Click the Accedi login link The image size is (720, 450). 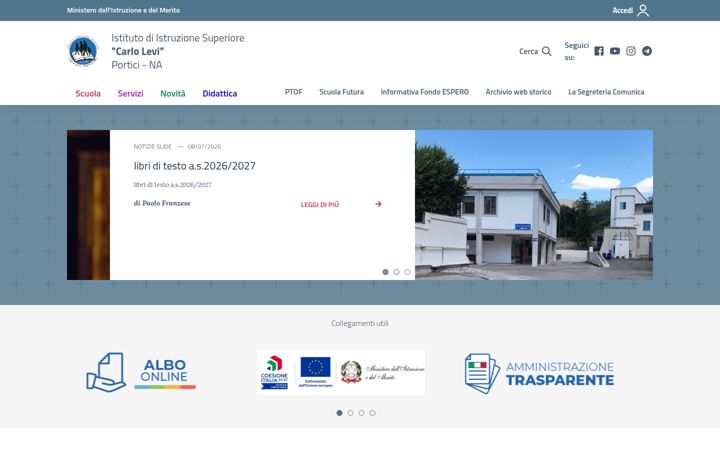coord(623,10)
